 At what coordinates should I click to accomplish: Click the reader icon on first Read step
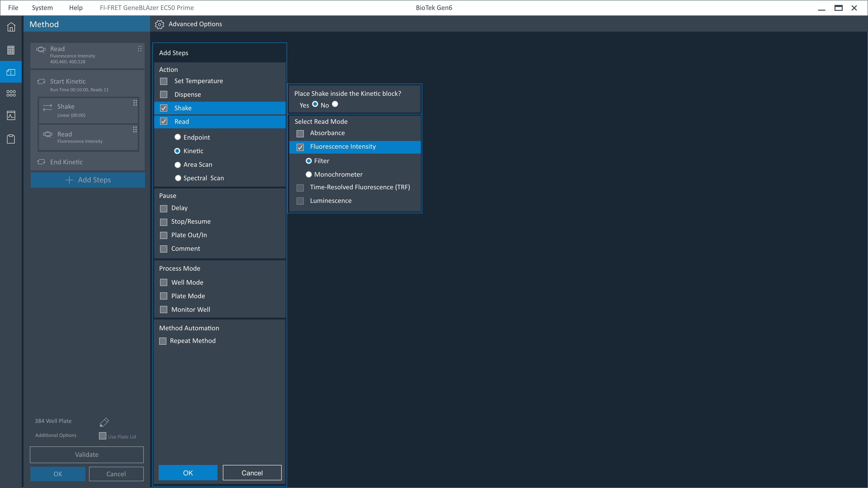click(x=41, y=49)
